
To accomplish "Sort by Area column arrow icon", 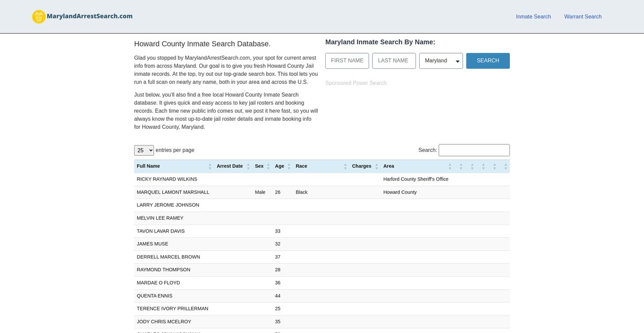I will (x=450, y=166).
